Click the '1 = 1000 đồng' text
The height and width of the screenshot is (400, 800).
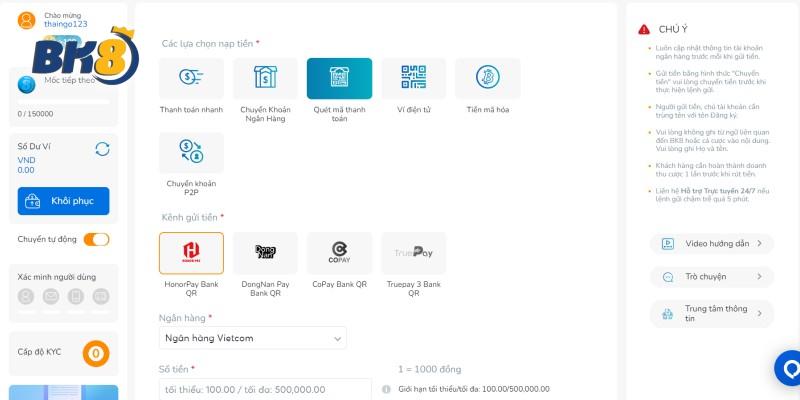430,369
